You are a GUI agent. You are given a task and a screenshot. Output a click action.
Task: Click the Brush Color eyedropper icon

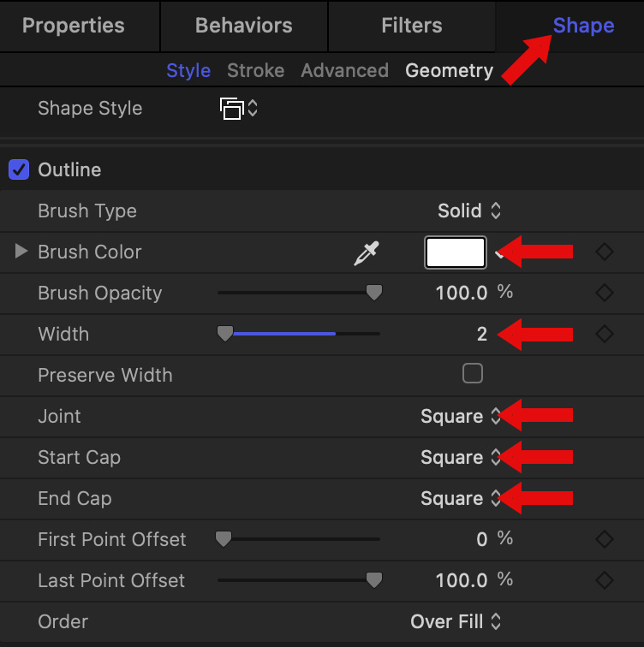(x=367, y=252)
